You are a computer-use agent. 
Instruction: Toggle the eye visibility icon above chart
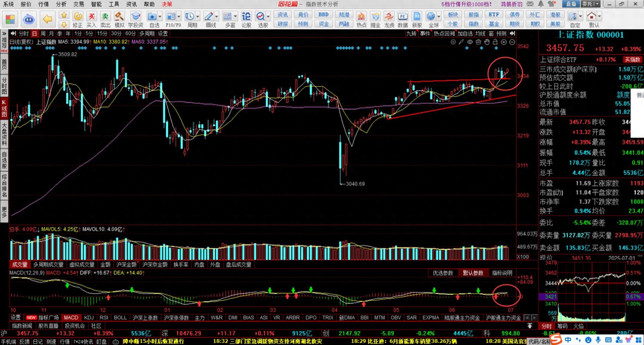click(470, 42)
